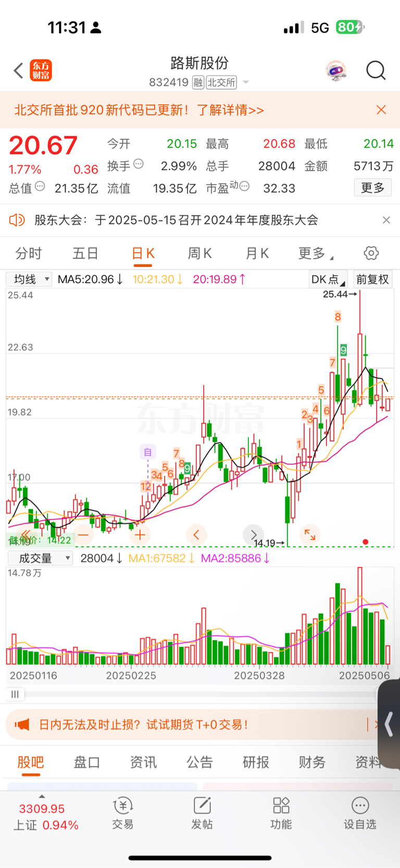Screen dimensions: 400x868
Task: Open the 功能 functions icon
Action: coord(281,813)
